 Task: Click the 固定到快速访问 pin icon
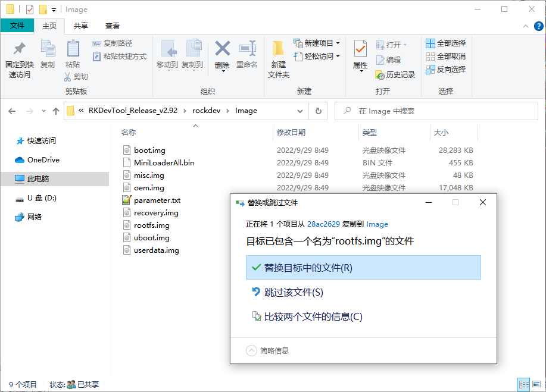[x=19, y=49]
